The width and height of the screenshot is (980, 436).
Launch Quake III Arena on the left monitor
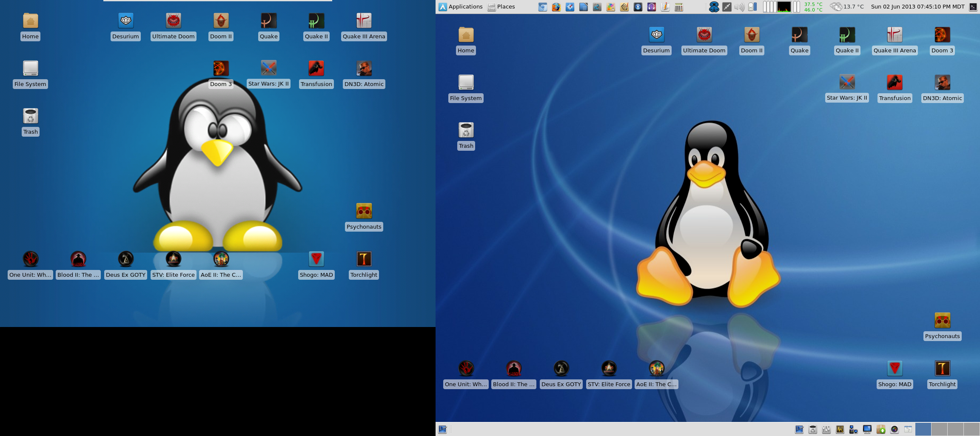pos(364,27)
